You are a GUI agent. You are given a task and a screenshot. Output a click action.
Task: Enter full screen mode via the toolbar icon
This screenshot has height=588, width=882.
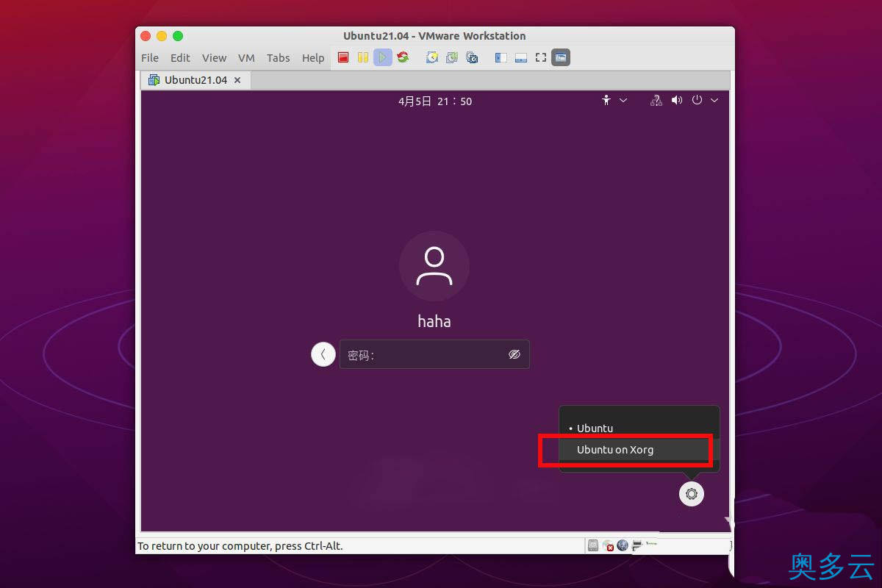pyautogui.click(x=540, y=57)
